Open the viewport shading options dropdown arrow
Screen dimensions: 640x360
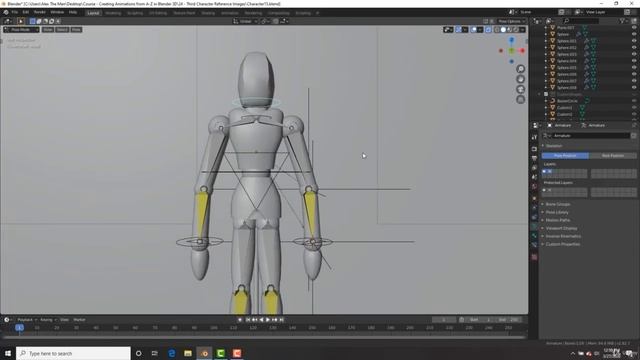[522, 30]
